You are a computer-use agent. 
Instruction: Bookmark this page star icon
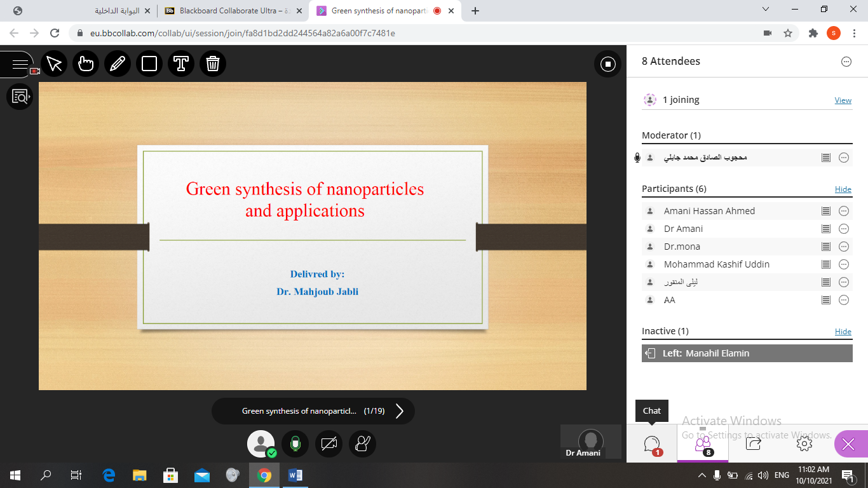tap(788, 33)
